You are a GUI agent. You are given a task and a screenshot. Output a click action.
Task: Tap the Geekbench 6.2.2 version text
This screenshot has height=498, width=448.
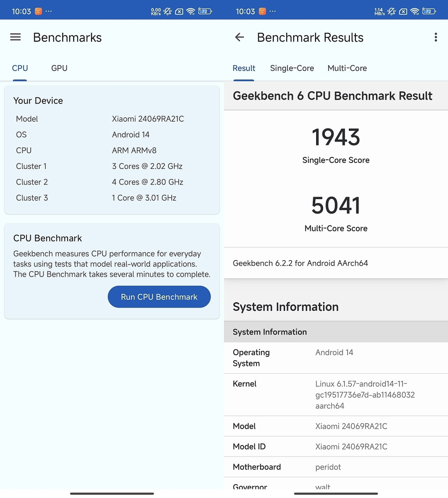click(x=300, y=263)
